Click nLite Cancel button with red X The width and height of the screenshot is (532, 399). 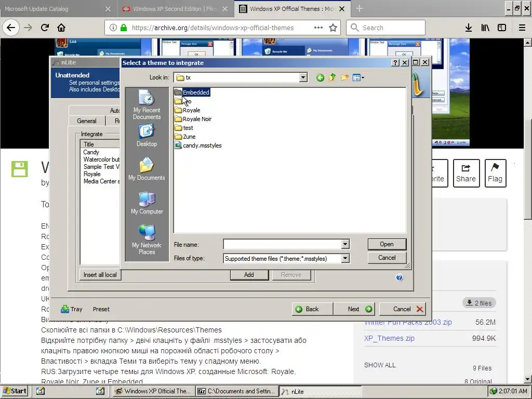coord(403,309)
